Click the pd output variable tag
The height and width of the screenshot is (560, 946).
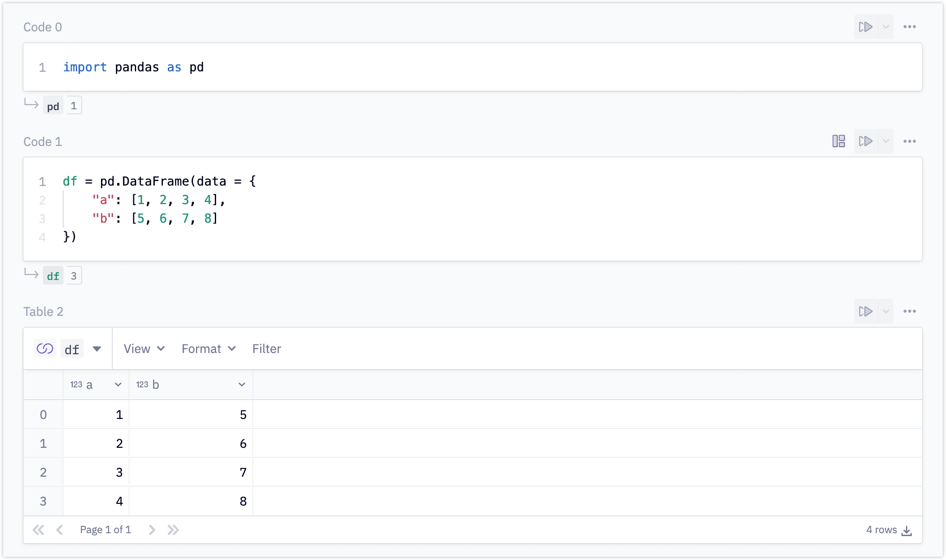point(53,106)
